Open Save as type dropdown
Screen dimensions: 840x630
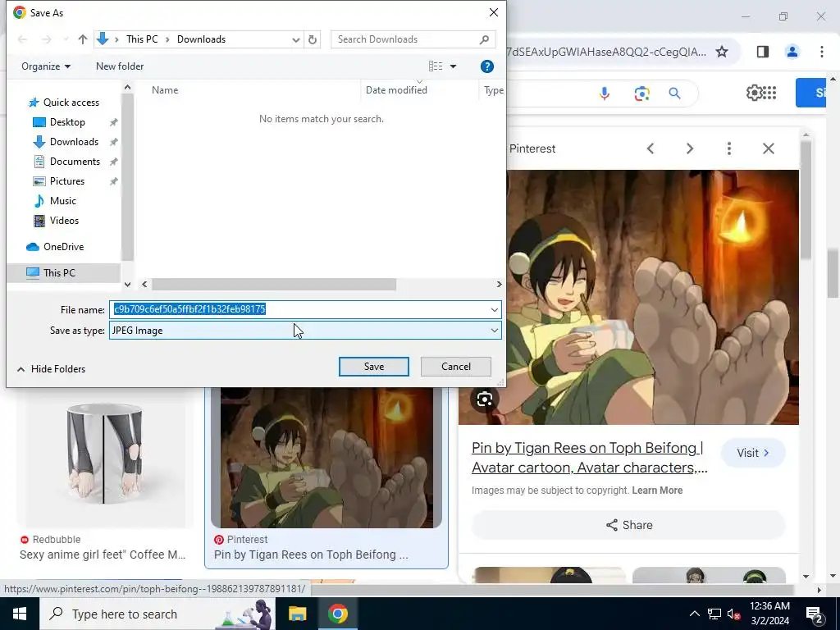pyautogui.click(x=305, y=331)
